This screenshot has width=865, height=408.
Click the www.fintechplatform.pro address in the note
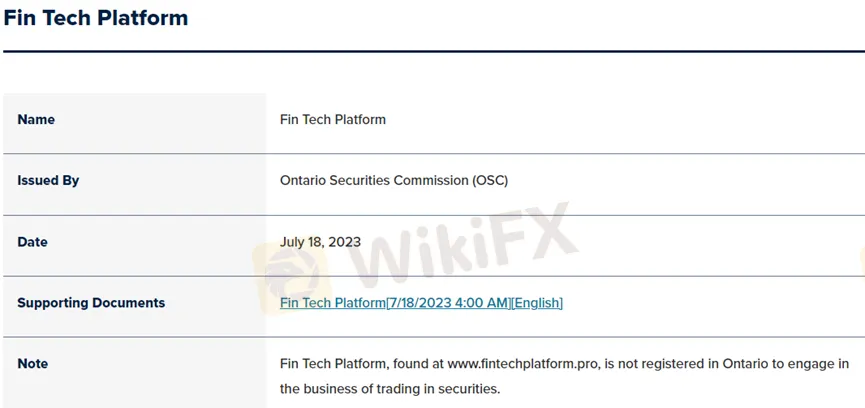point(523,364)
